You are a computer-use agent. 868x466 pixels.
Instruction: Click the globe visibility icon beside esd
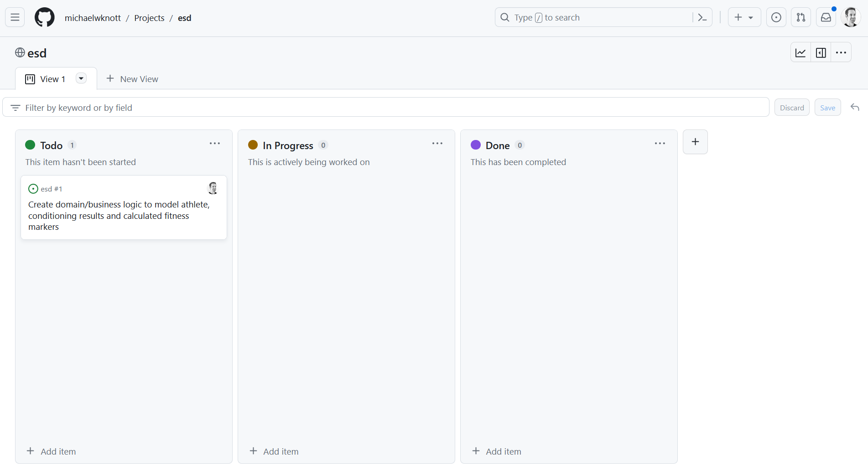click(20, 52)
